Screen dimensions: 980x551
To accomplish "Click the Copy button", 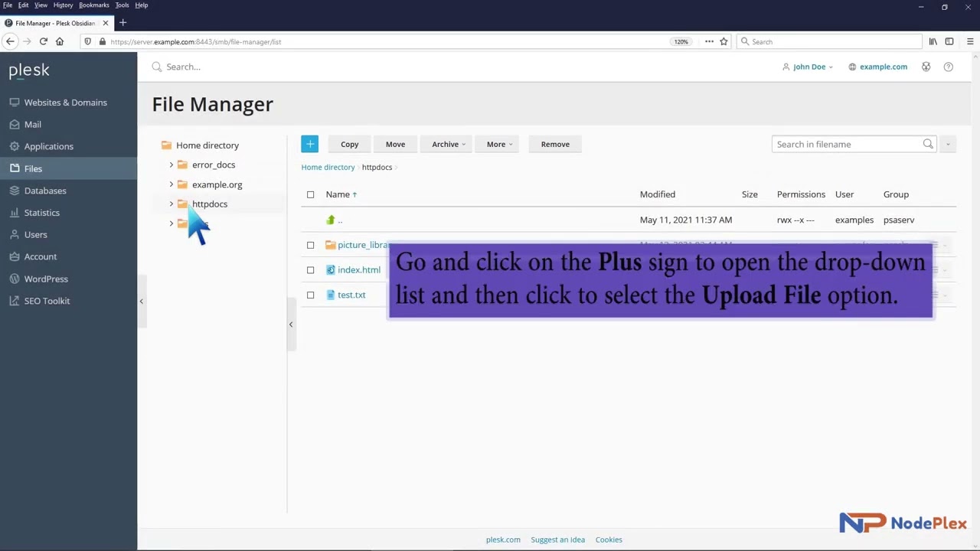I will tap(349, 144).
